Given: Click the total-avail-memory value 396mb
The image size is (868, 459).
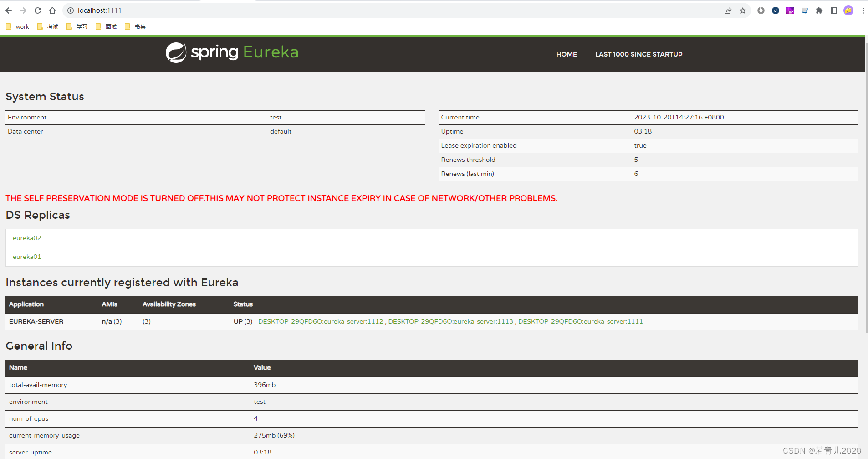Looking at the screenshot, I should click(x=265, y=385).
